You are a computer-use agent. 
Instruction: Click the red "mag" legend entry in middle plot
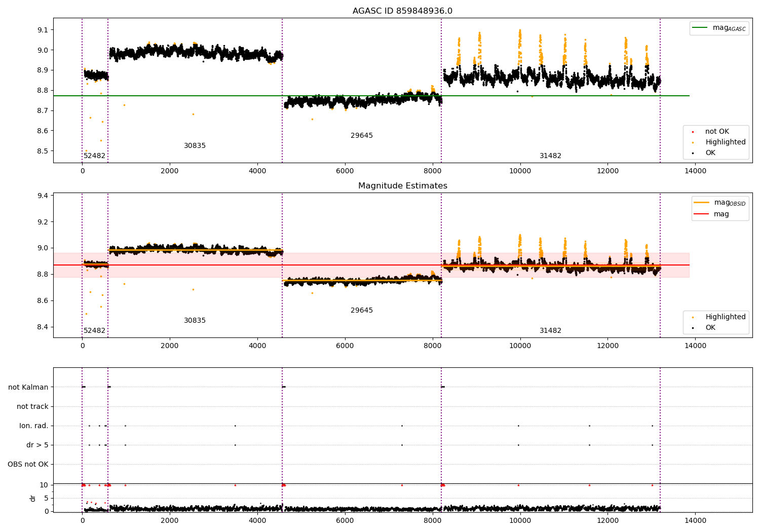[x=712, y=214]
